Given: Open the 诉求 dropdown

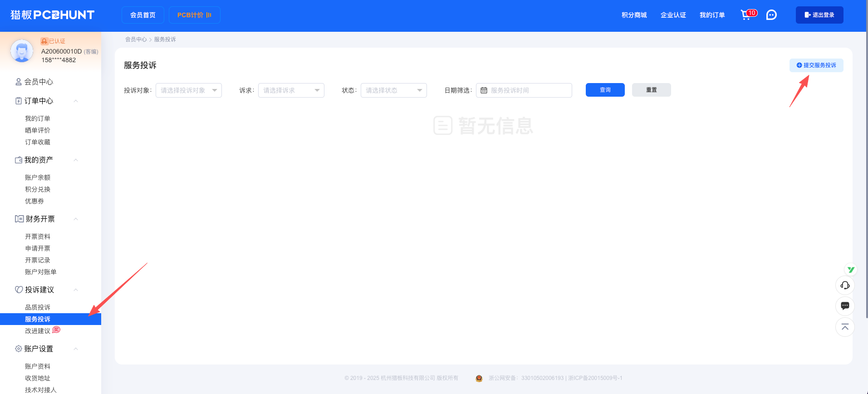Looking at the screenshot, I should point(291,90).
